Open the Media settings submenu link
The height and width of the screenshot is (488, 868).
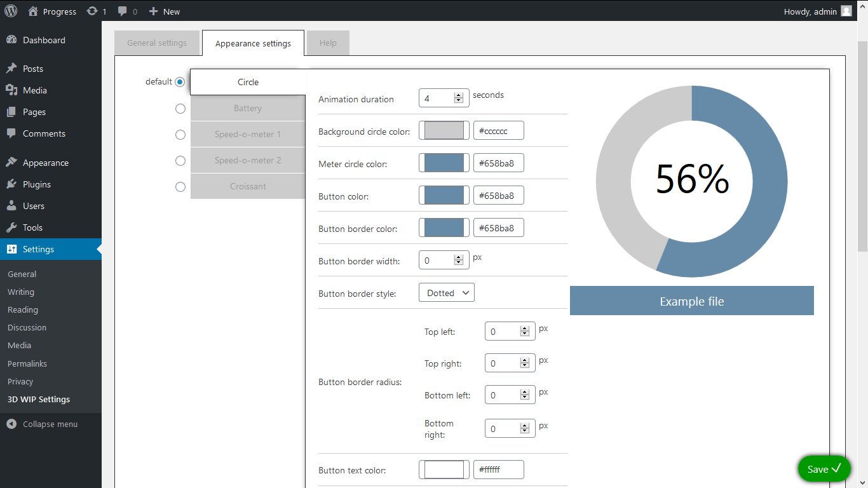(x=20, y=346)
